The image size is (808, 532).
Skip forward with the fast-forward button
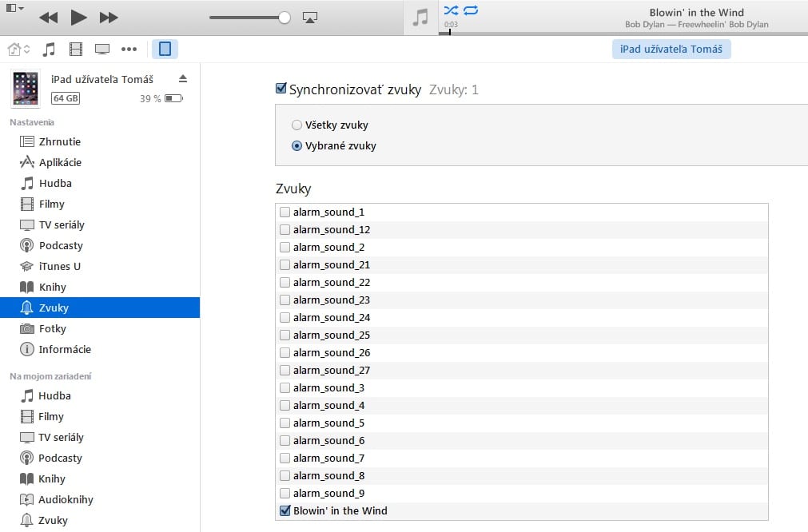(109, 18)
